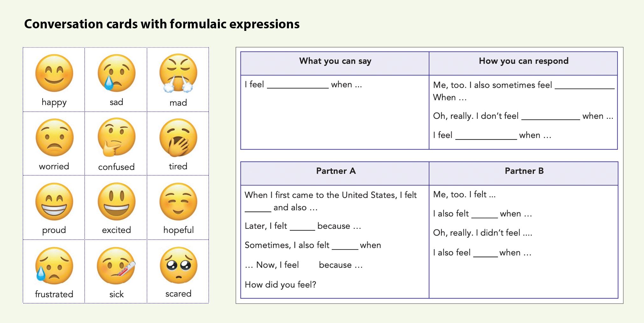Click the happy smiling emoji
Screen dimensions: 644x323
click(54, 73)
